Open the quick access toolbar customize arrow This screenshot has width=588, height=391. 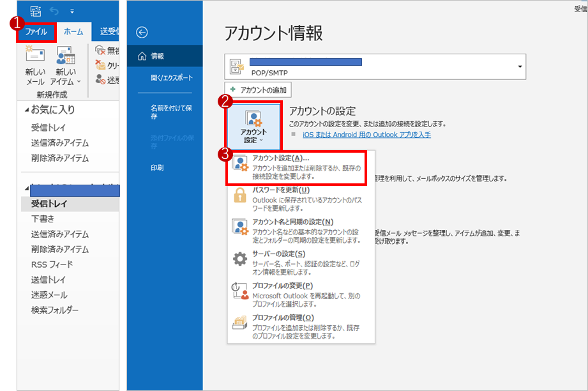[72, 11]
